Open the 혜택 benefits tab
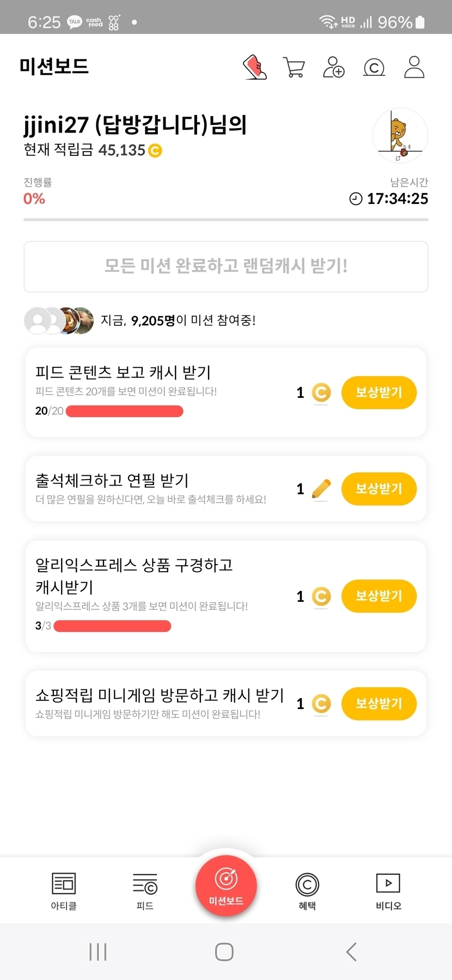The width and height of the screenshot is (452, 980). [307, 891]
